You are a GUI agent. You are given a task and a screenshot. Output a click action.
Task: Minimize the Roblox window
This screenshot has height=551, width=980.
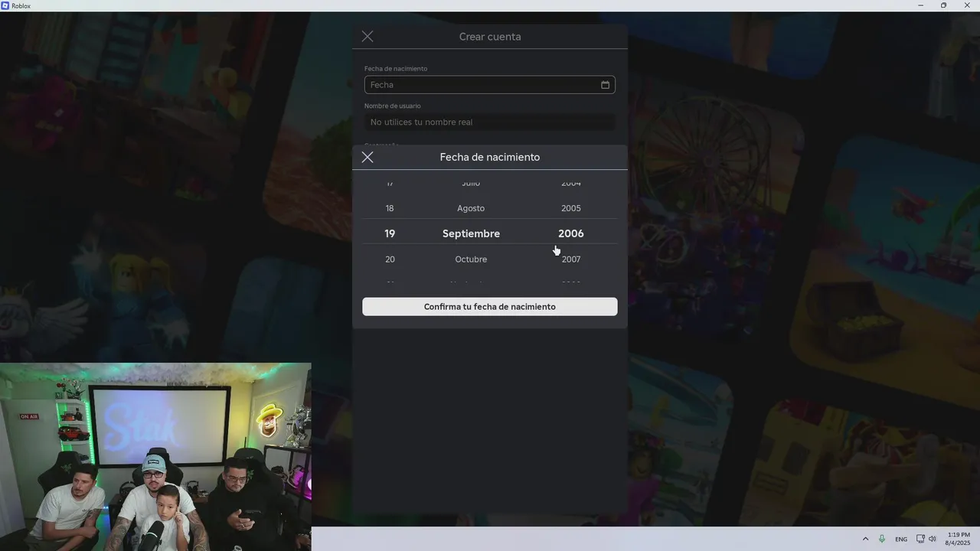(x=920, y=5)
